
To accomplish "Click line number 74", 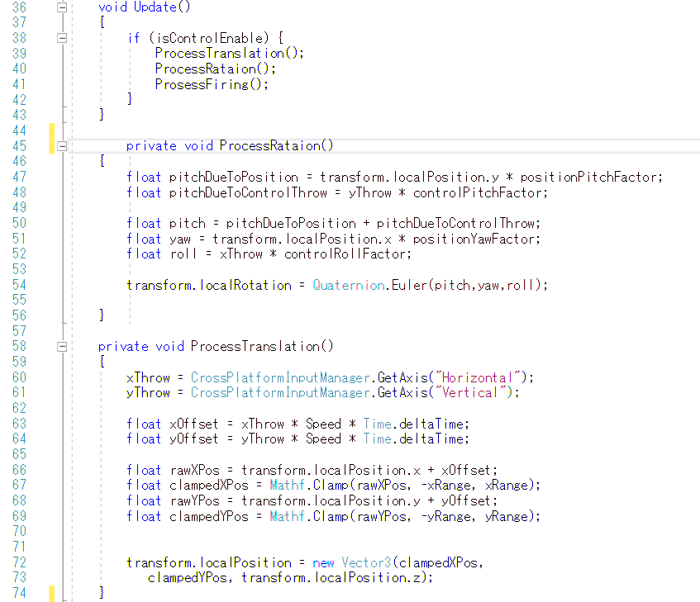I will pyautogui.click(x=19, y=593).
